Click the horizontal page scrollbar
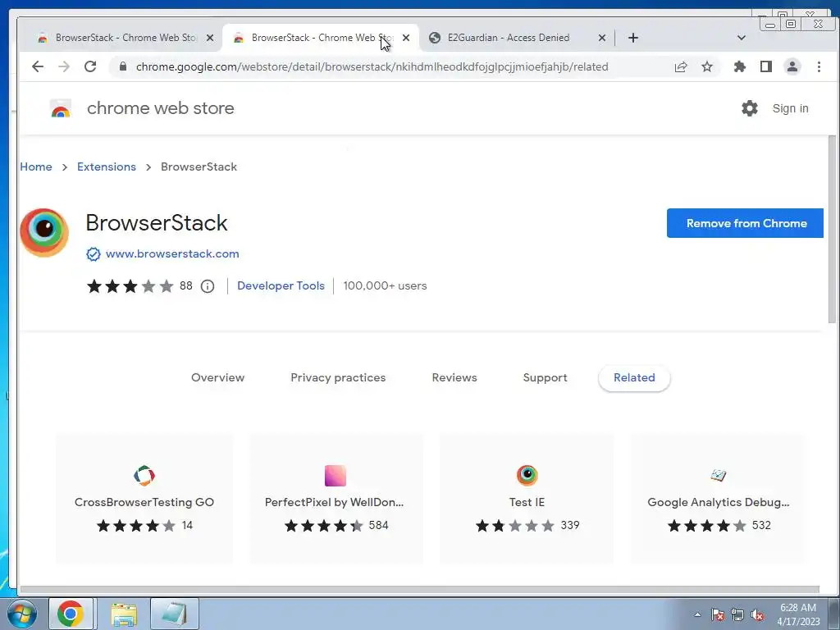This screenshot has height=630, width=840. click(x=419, y=589)
